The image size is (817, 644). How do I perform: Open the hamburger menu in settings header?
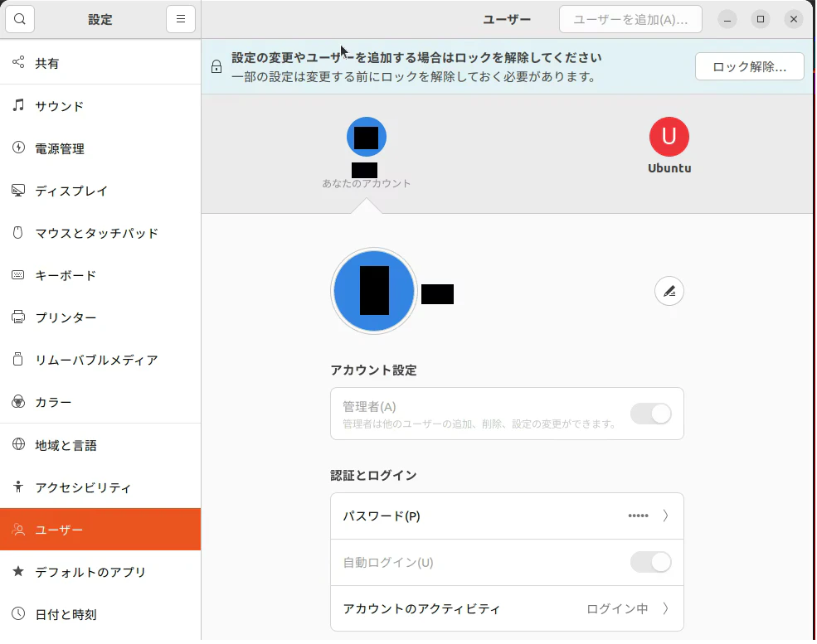pos(180,19)
